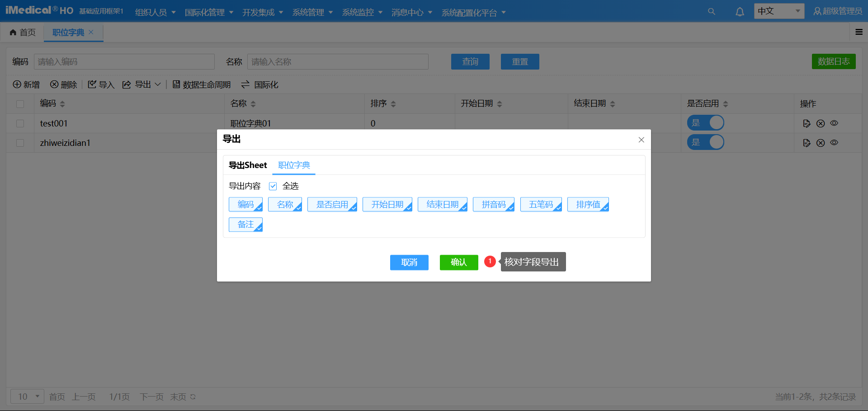The image size is (868, 411).
Task: Toggle 是否启用 switch for test001 row
Action: point(705,123)
